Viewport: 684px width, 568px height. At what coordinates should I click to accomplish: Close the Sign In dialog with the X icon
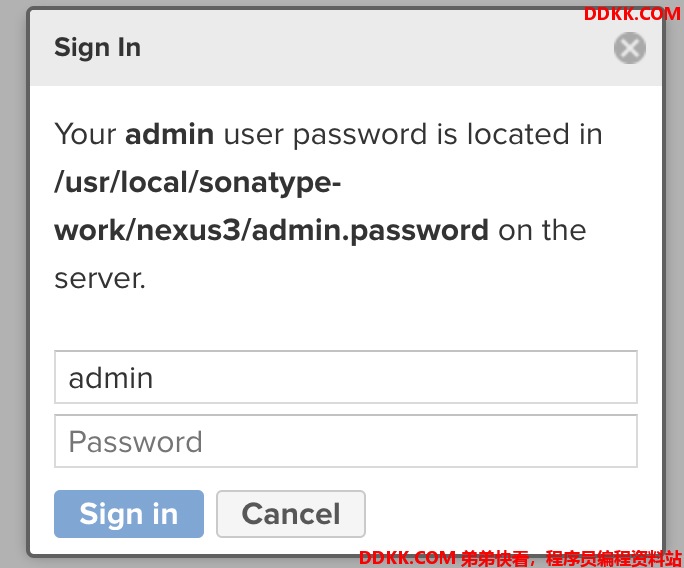[x=629, y=48]
